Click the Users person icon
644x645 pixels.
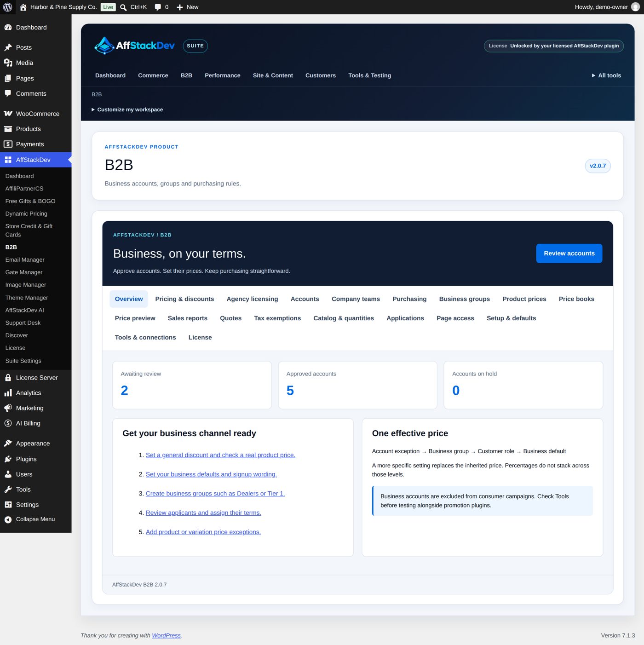coord(8,474)
